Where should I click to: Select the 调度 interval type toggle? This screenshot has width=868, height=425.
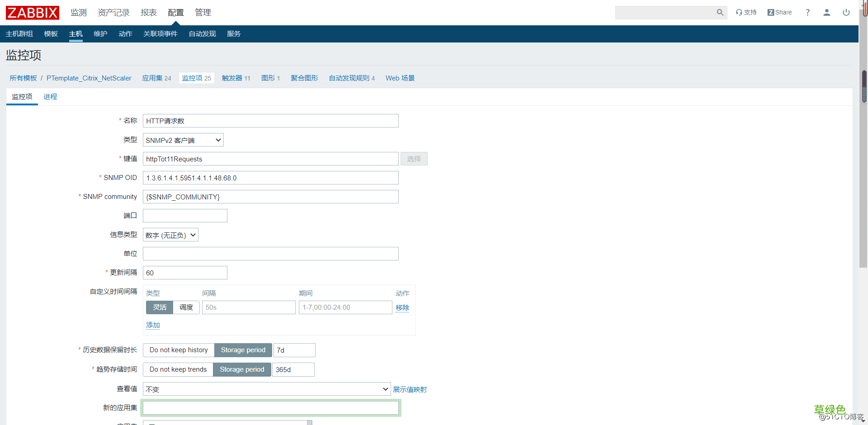(186, 307)
